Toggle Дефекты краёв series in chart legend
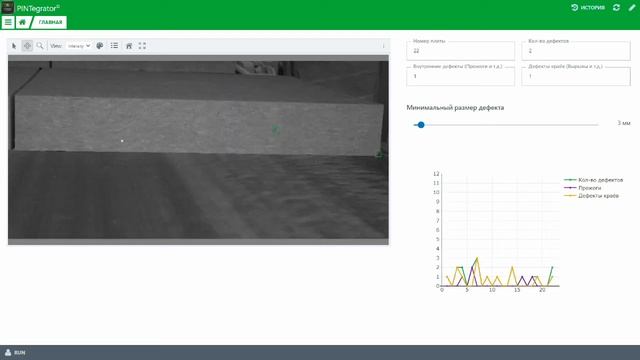The width and height of the screenshot is (640, 360). coord(591,196)
